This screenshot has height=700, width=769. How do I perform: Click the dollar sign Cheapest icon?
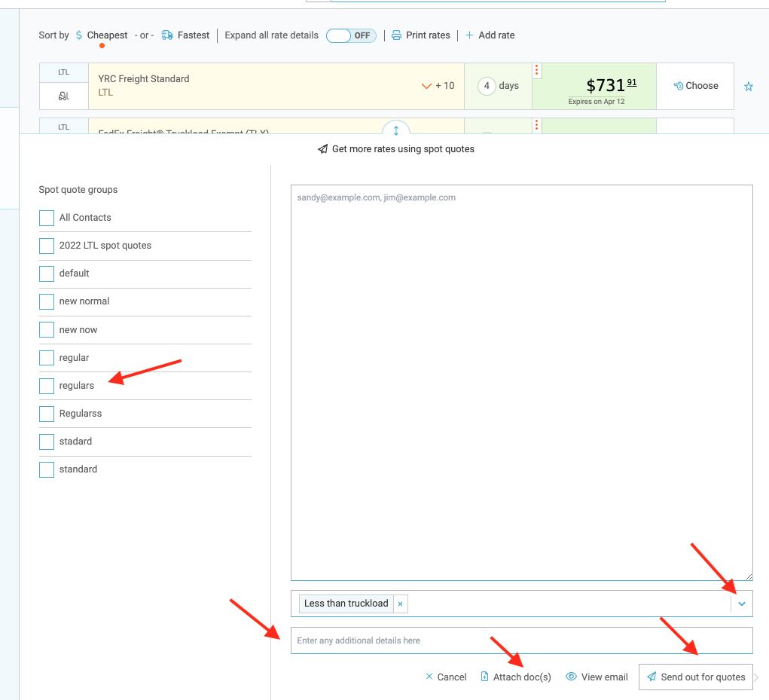pyautogui.click(x=79, y=35)
